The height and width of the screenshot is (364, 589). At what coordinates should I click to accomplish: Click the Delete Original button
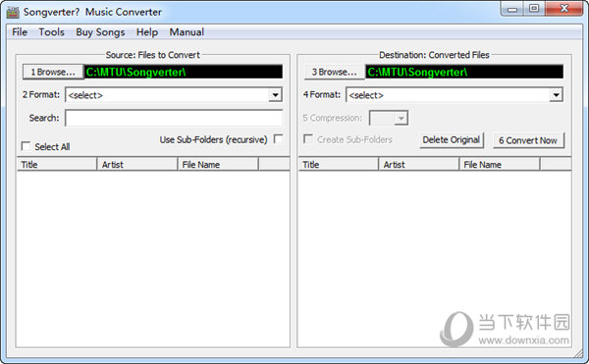[452, 140]
